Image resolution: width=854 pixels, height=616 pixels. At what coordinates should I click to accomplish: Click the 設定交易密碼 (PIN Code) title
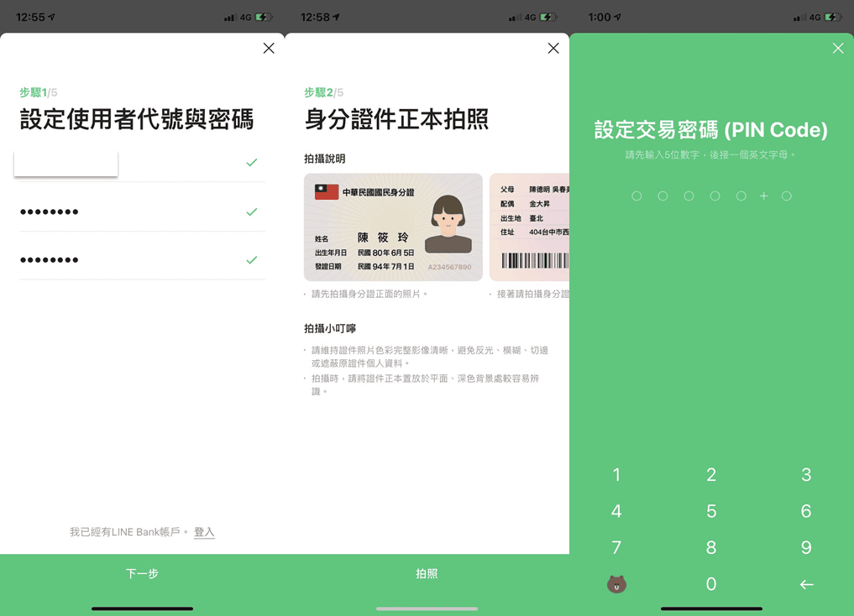(710, 130)
